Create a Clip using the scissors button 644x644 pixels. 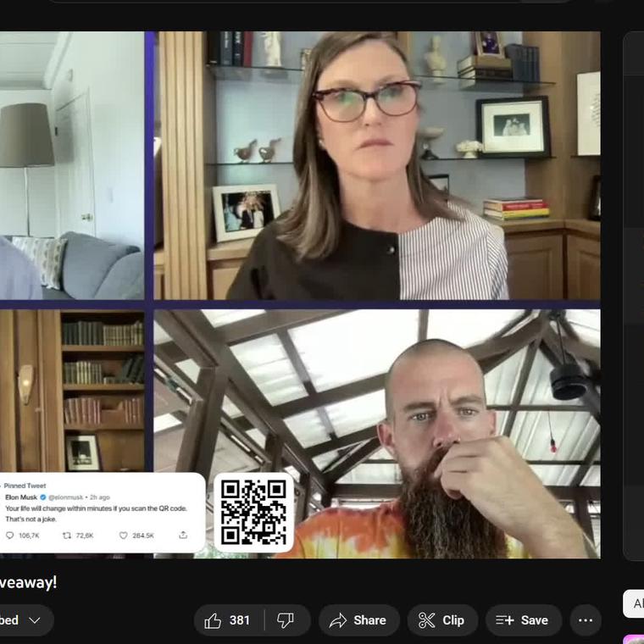click(442, 620)
